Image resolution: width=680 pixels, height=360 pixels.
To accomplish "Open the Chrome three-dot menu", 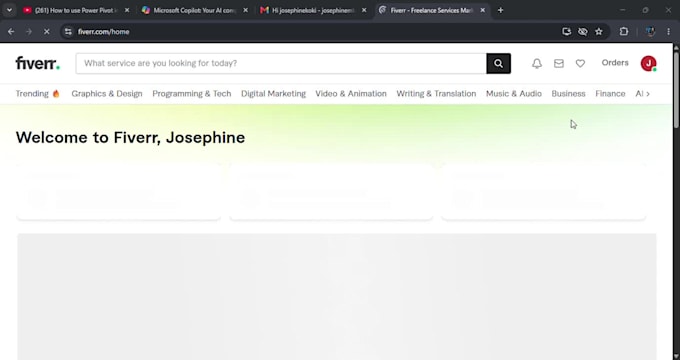I will click(668, 32).
